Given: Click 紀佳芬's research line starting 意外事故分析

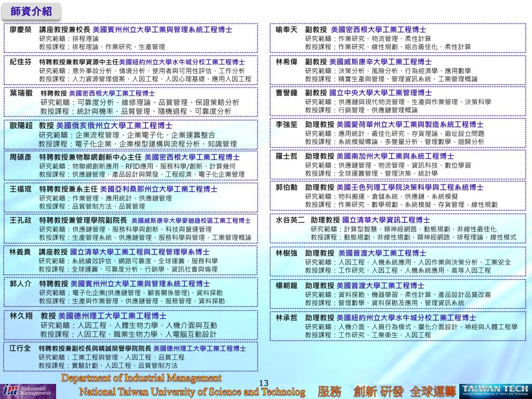Looking at the screenshot, I should tap(142, 71).
